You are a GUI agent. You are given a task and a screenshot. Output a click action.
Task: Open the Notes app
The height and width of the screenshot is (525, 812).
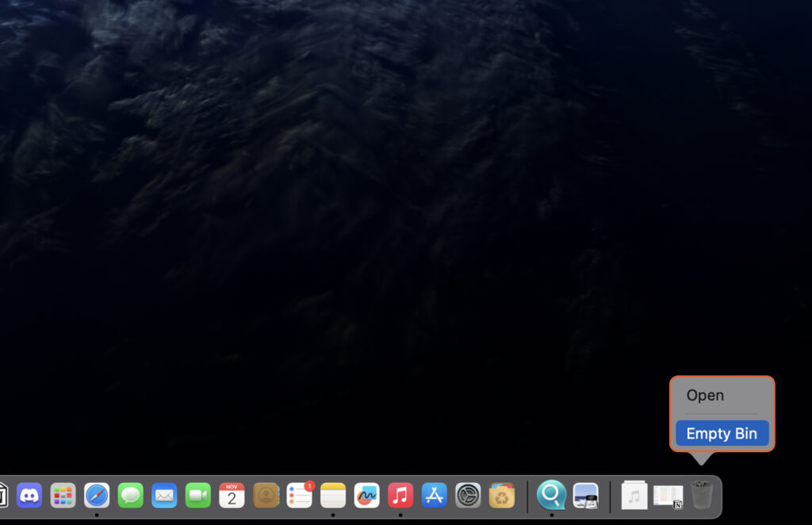(333, 496)
